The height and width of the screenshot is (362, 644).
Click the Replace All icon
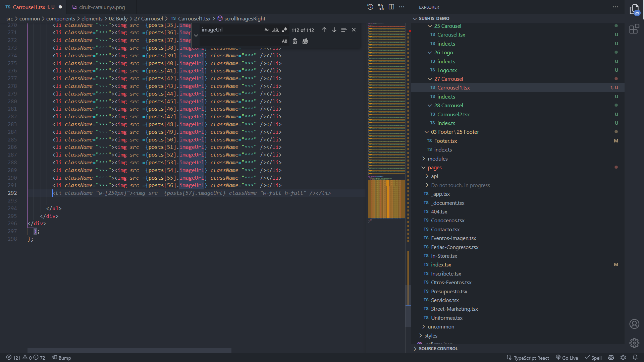[x=305, y=41]
